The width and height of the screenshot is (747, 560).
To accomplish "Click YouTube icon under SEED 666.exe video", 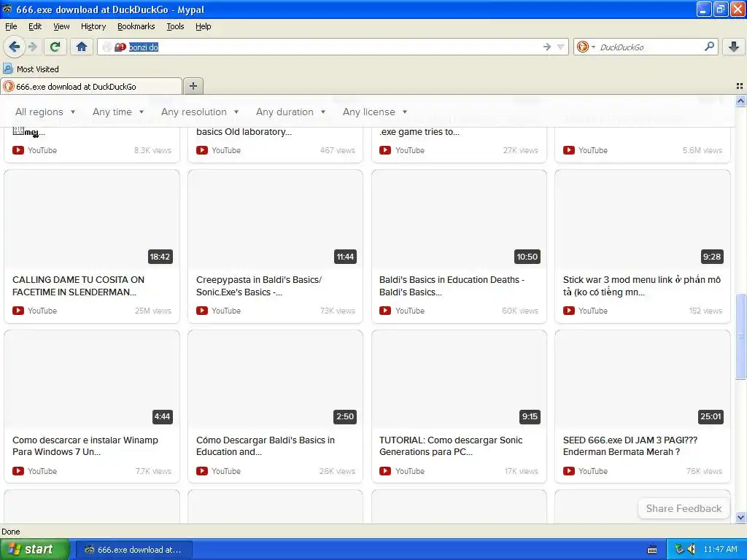I will 569,471.
